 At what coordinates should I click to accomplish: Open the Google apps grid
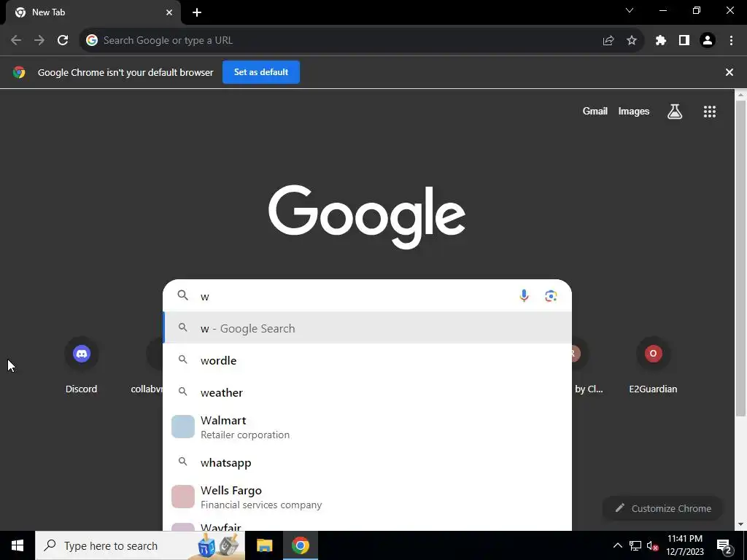710,112
